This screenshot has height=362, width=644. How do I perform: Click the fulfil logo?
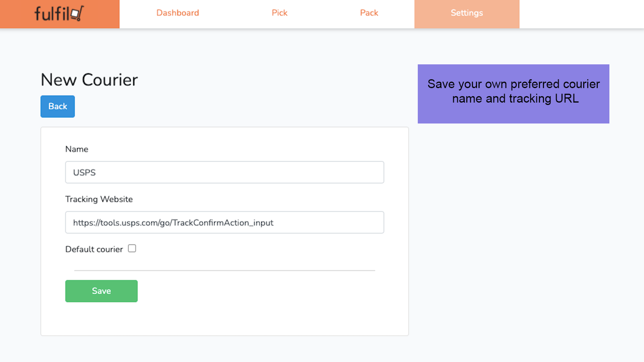point(59,14)
